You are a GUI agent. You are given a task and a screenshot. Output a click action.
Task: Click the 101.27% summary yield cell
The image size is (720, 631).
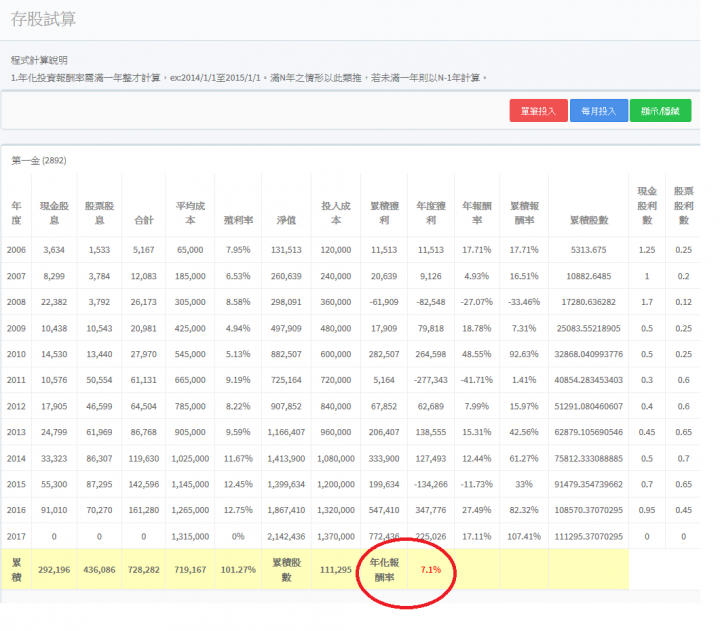coord(238,569)
